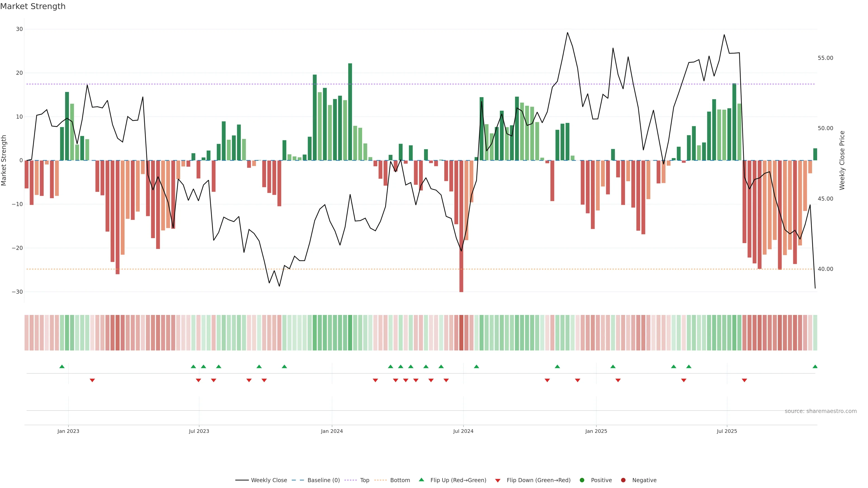Click the first red flip-down marker after Jan 2023
Image resolution: width=868 pixels, height=488 pixels.
(x=92, y=380)
